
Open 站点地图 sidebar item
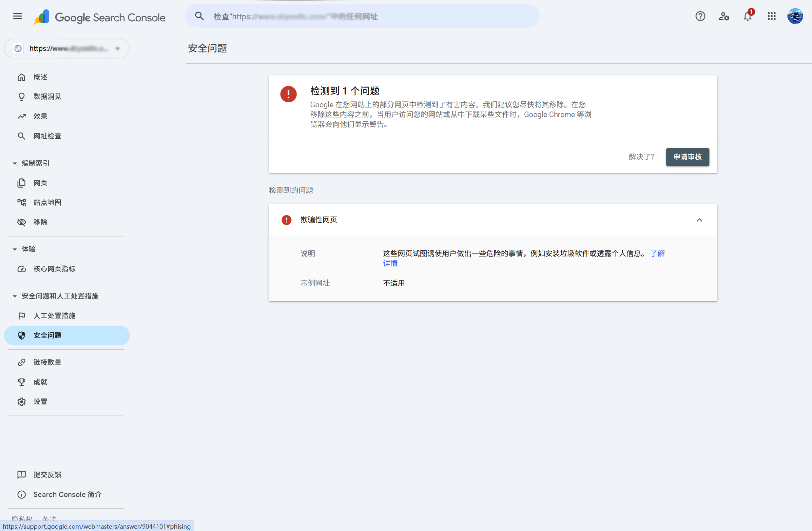[x=47, y=202]
